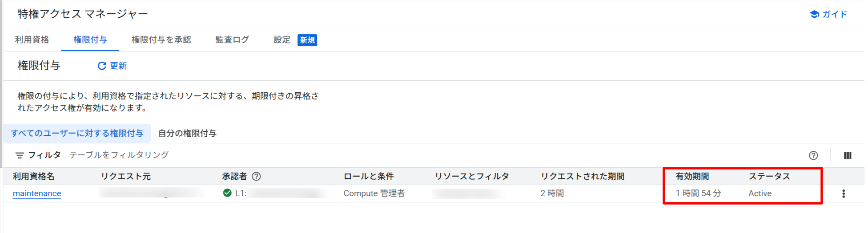Click the help icon beside 承認者
Image resolution: width=868 pixels, height=233 pixels.
[256, 177]
